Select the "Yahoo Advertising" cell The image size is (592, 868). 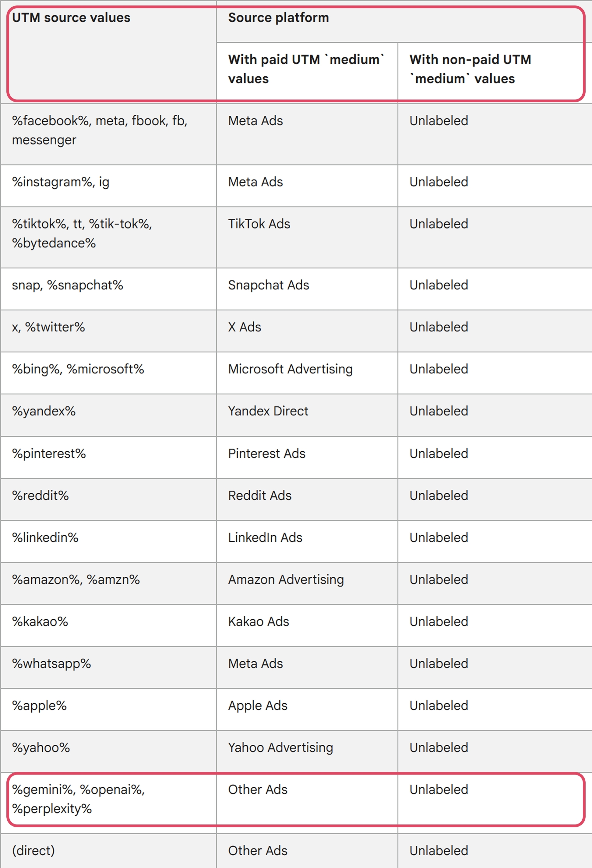coord(307,751)
